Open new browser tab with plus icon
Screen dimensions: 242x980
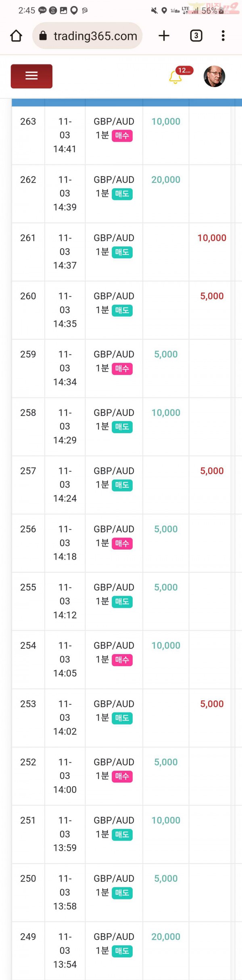click(x=164, y=36)
